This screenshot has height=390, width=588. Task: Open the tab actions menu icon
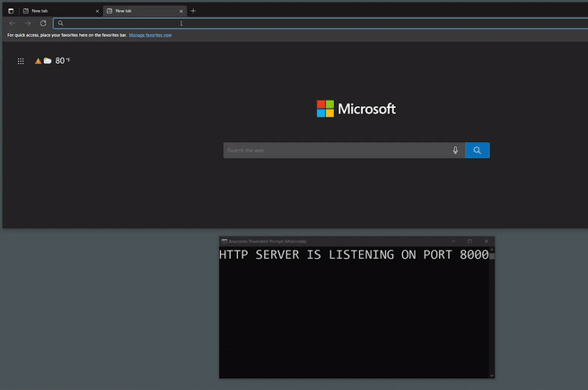[11, 11]
